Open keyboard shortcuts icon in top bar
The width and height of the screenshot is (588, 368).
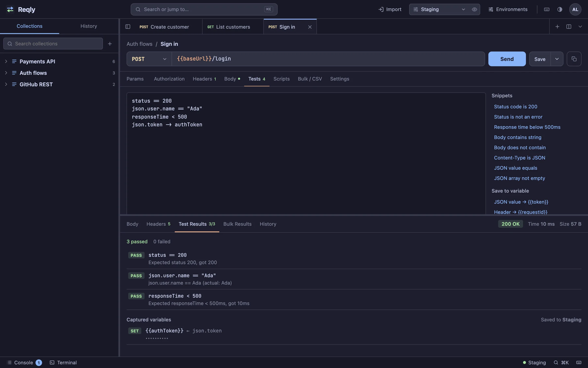(547, 9)
